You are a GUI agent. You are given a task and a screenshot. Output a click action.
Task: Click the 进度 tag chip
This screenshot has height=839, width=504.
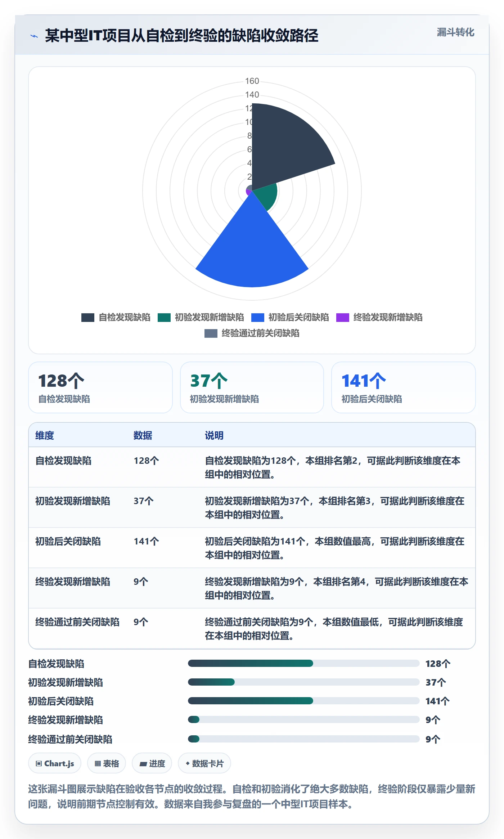pyautogui.click(x=152, y=763)
